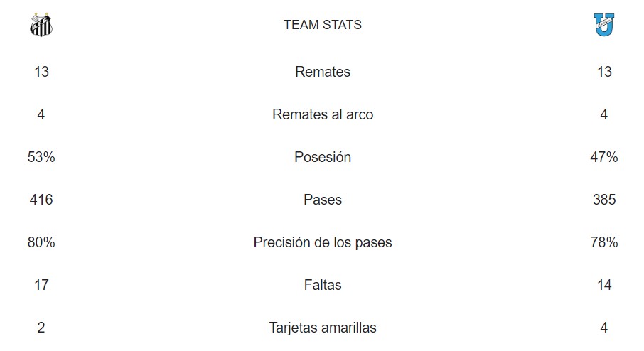Viewport: 644px width, 351px height.
Task: Select the 385 passes value
Action: (604, 200)
